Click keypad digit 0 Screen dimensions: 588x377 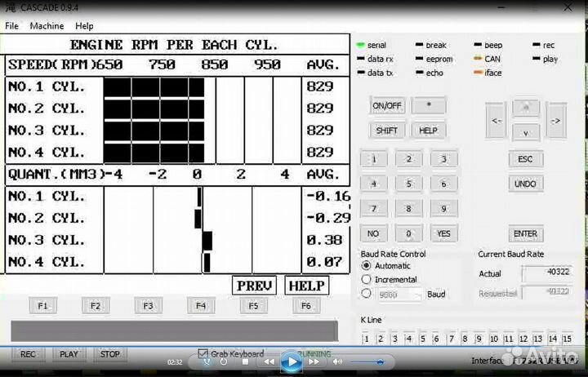coord(409,233)
